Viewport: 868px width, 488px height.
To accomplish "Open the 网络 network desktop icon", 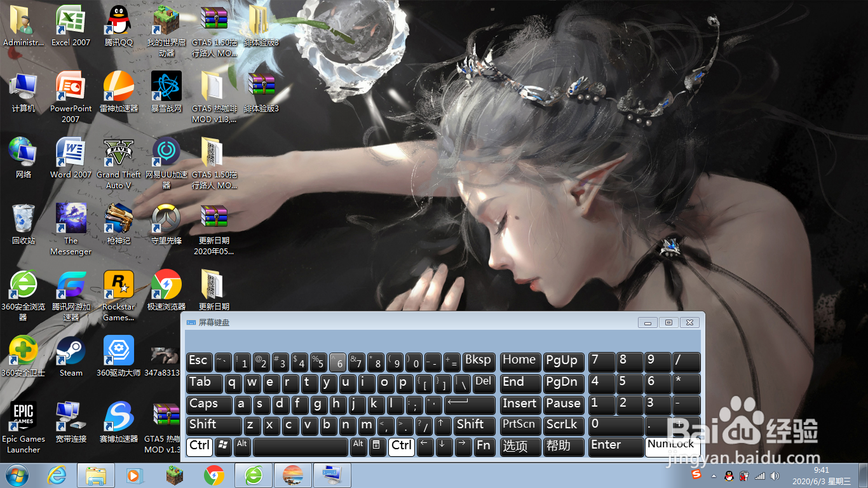I will 24,158.
